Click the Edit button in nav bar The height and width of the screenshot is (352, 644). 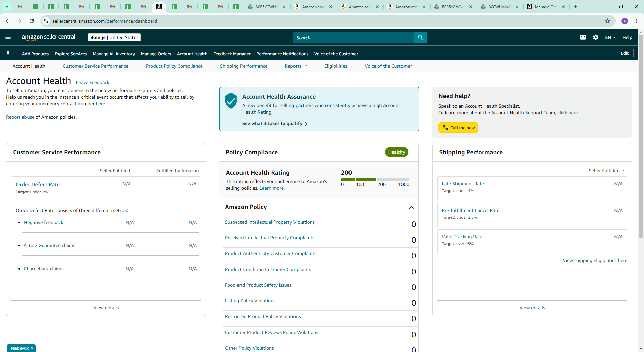pyautogui.click(x=625, y=53)
